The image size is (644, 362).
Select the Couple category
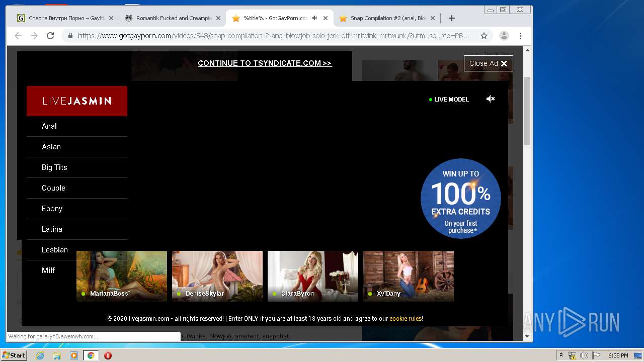point(77,188)
